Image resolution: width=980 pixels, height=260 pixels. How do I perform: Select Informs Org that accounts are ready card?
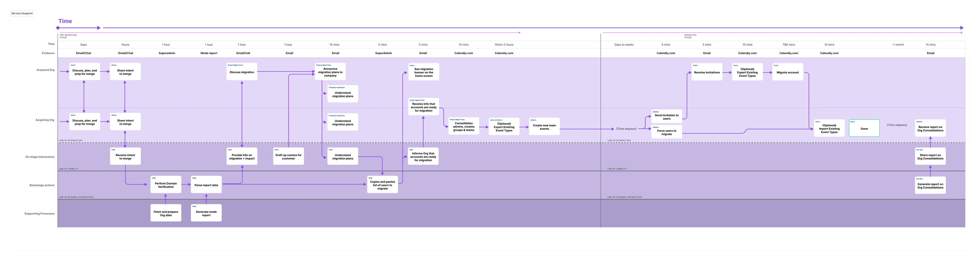[423, 156]
